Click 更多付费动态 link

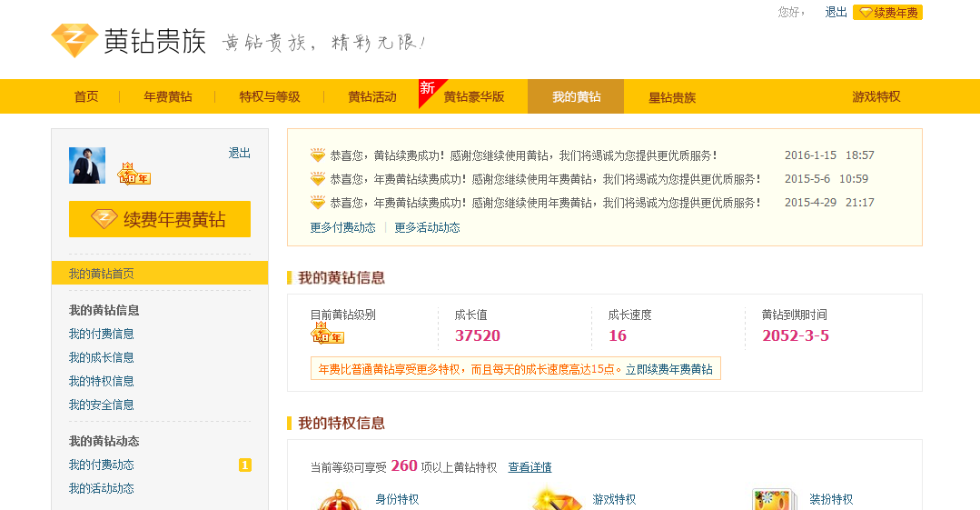[x=342, y=227]
